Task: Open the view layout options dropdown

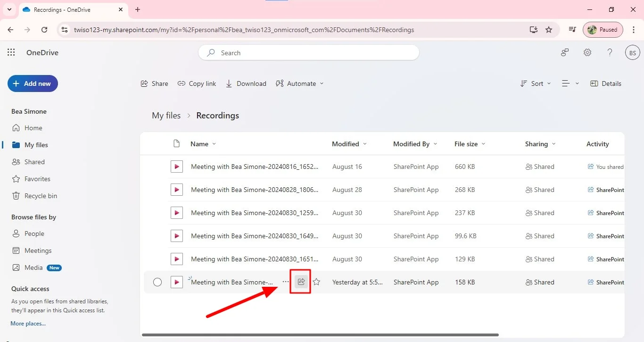Action: tap(570, 83)
